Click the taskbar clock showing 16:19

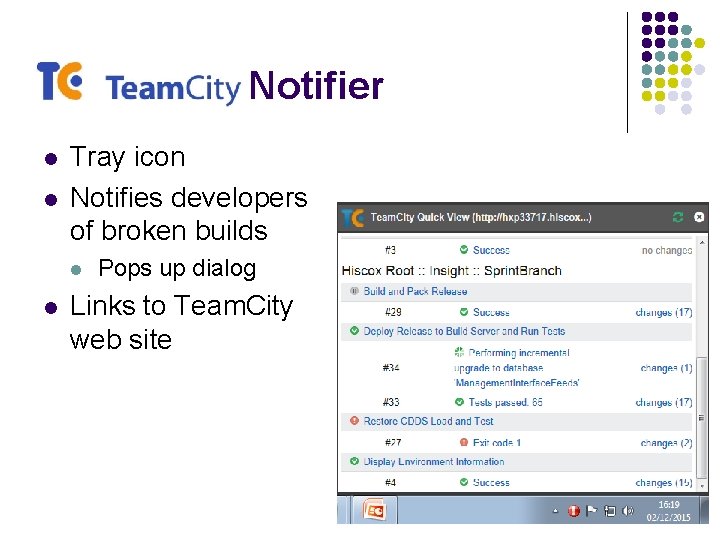(x=669, y=511)
